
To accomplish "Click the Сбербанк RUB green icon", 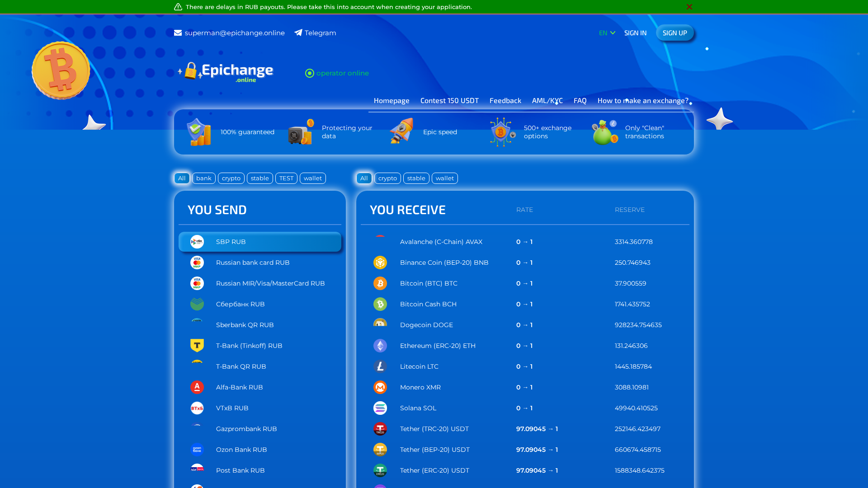I will [197, 304].
